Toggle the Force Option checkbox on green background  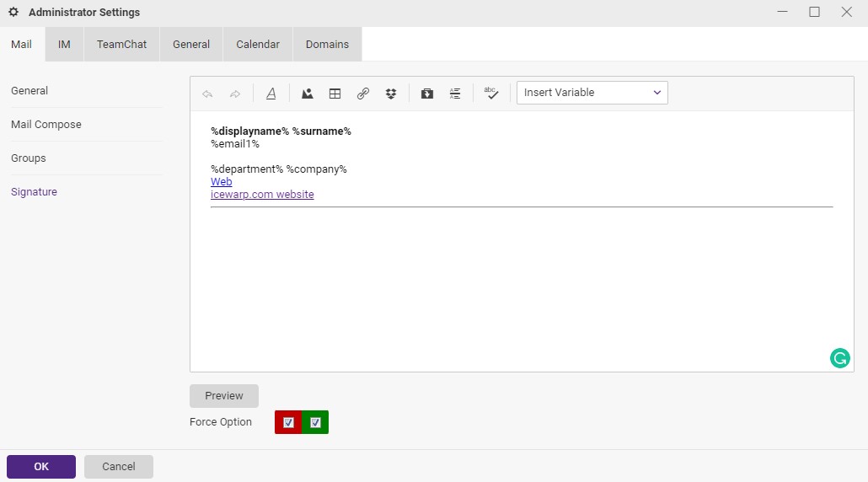[x=315, y=422]
